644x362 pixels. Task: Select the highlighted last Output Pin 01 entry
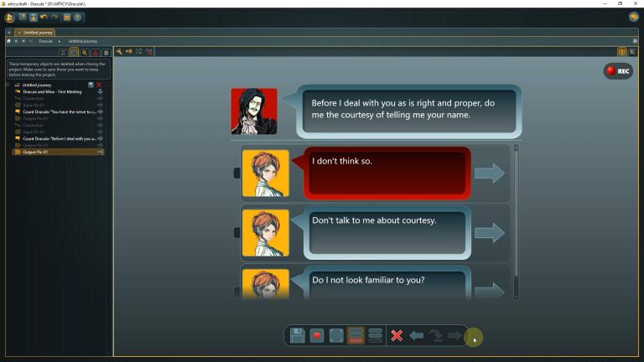click(x=58, y=152)
